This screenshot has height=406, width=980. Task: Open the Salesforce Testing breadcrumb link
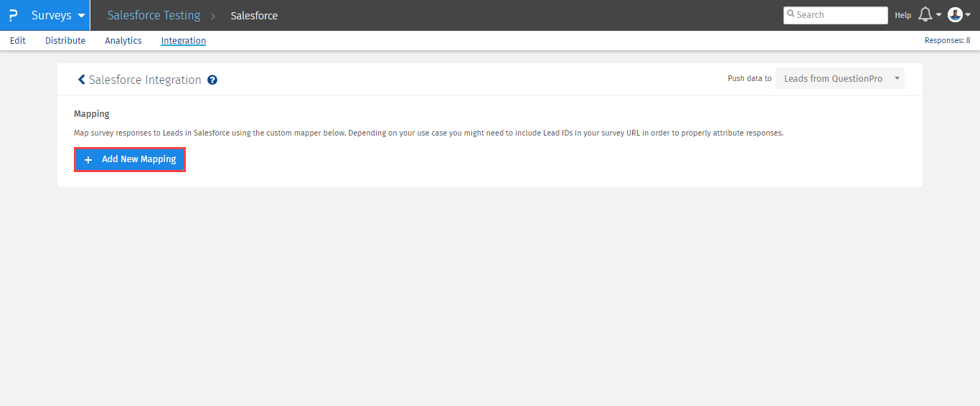[x=154, y=15]
